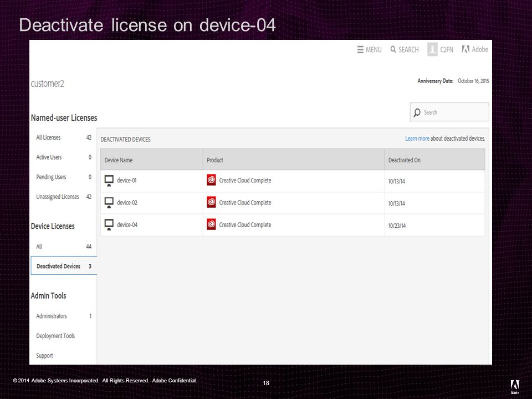
Task: Click the monitor icon next to device-02
Action: [x=109, y=203]
